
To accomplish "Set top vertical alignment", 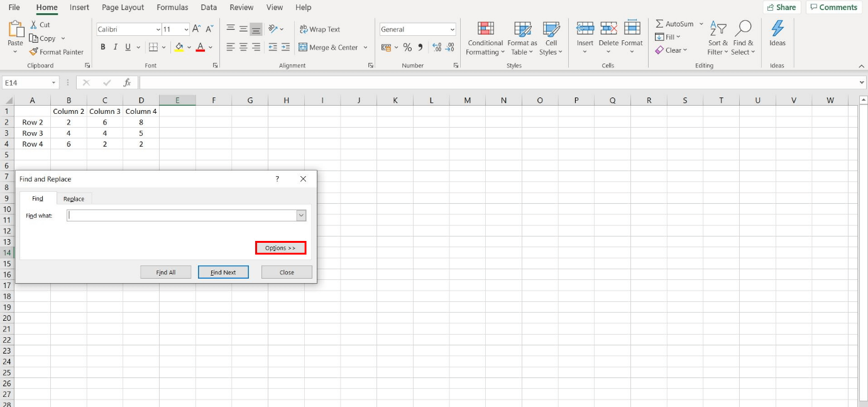I will (x=231, y=29).
